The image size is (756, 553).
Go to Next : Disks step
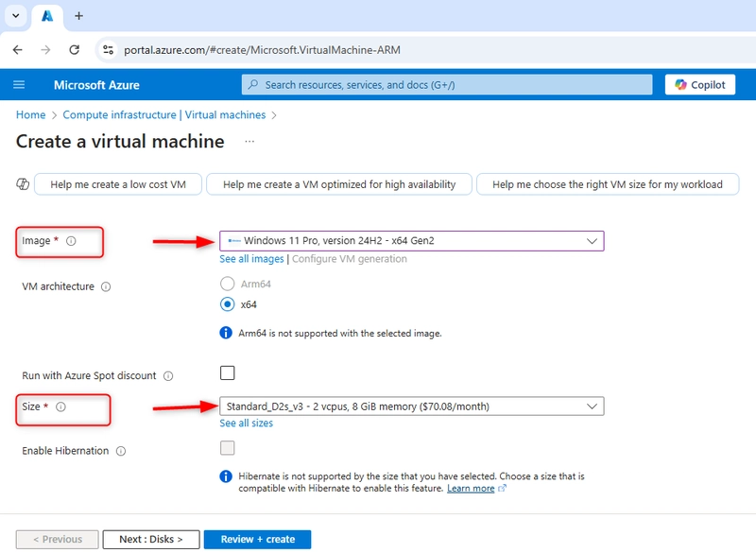(151, 539)
